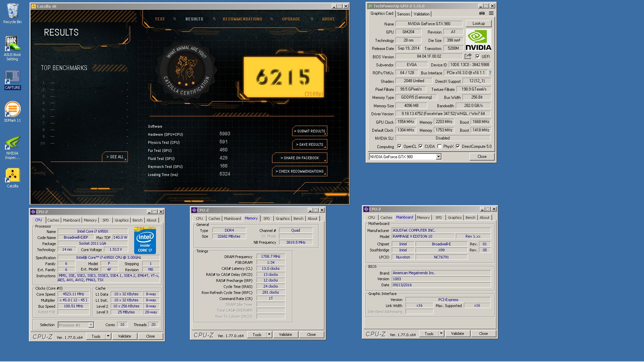Open NVIDIA Inspector desktop shortcut
Viewport: 644px width, 362px height.
pos(12,147)
